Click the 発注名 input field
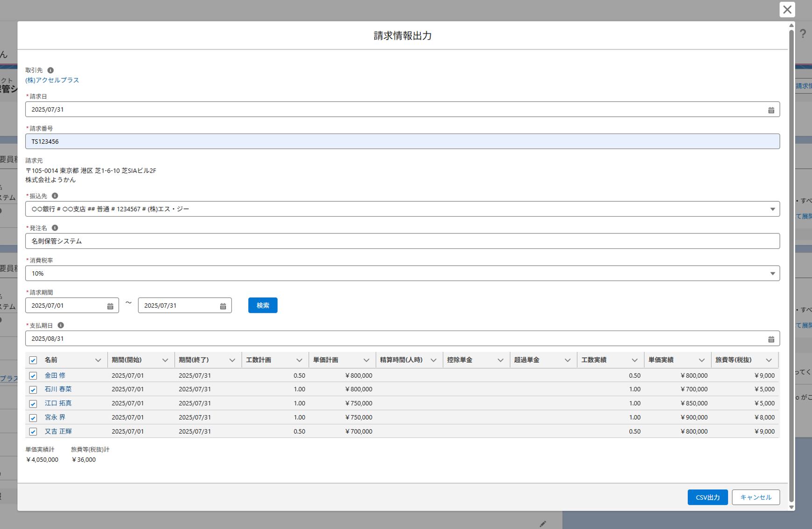The height and width of the screenshot is (529, 812). (x=402, y=241)
